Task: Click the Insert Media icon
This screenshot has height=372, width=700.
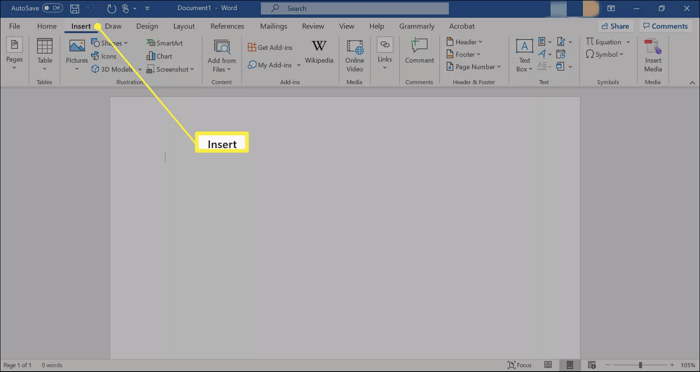Action: [x=653, y=55]
